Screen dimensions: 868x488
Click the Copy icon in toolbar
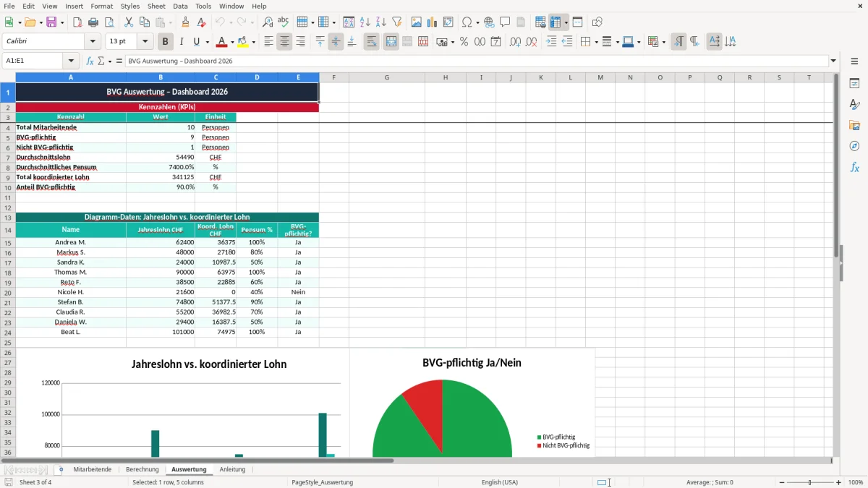(144, 22)
